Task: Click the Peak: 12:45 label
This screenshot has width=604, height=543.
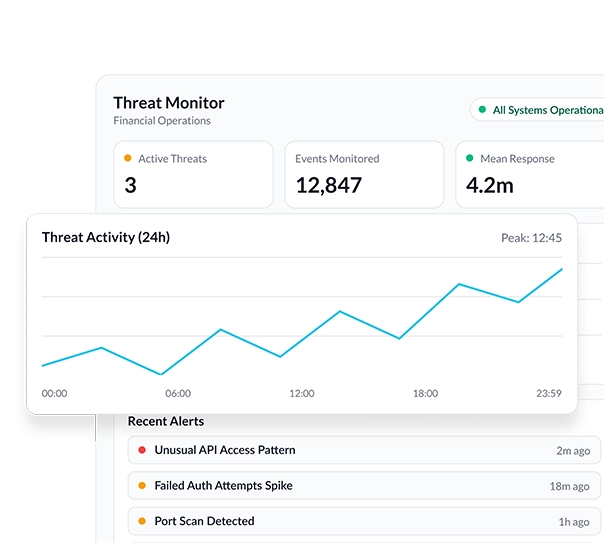Action: (531, 238)
